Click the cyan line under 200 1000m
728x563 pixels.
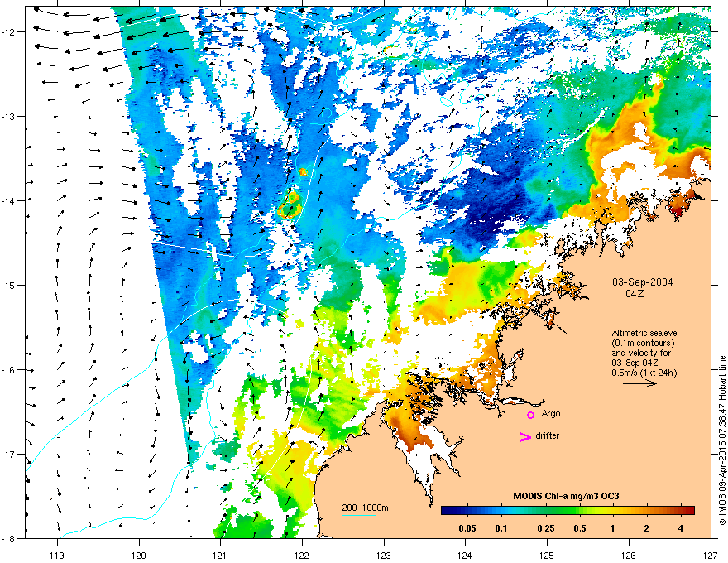(359, 515)
